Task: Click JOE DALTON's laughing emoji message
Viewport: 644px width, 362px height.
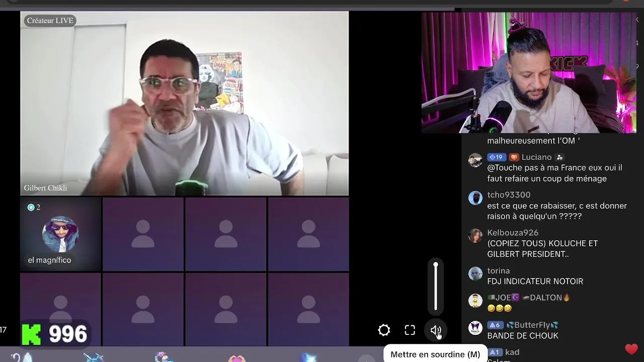Action: [500, 308]
